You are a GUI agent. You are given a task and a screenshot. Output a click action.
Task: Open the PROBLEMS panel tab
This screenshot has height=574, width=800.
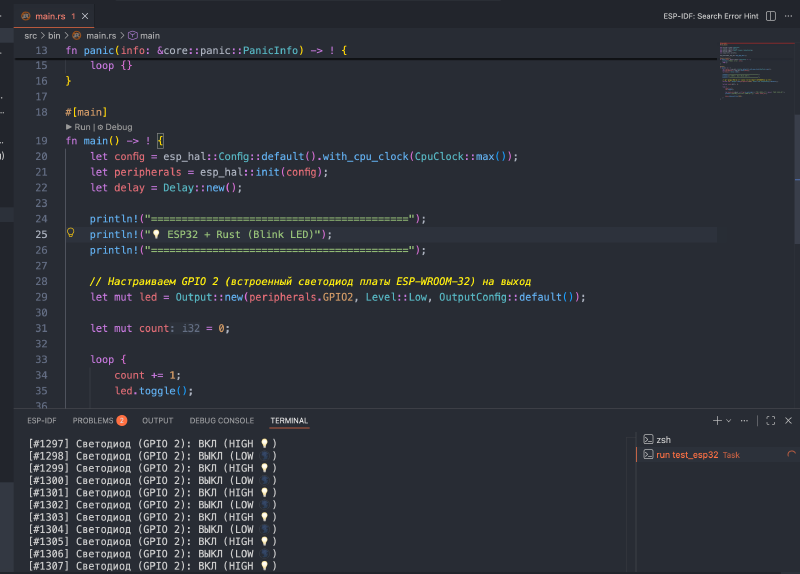[x=93, y=420]
